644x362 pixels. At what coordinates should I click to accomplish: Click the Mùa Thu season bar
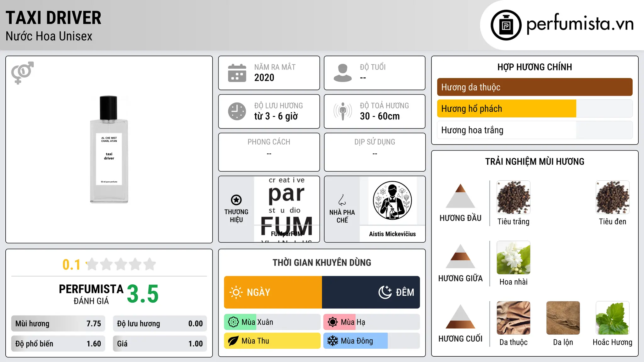[272, 341]
